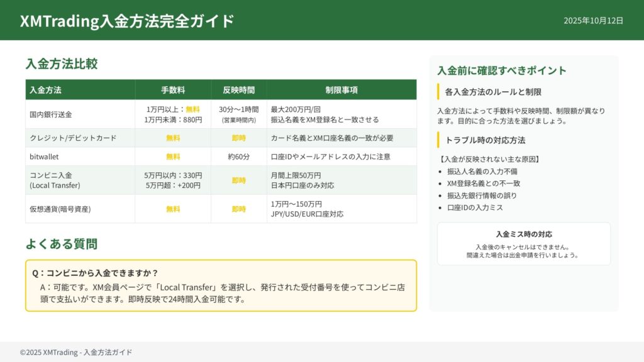644x362 pixels.
Task: Click the 約60分 reflection time cell
Action: click(x=238, y=156)
